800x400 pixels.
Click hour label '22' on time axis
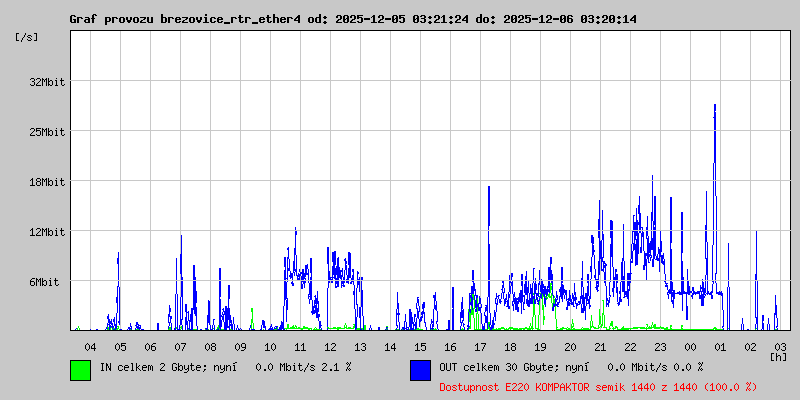(630, 347)
